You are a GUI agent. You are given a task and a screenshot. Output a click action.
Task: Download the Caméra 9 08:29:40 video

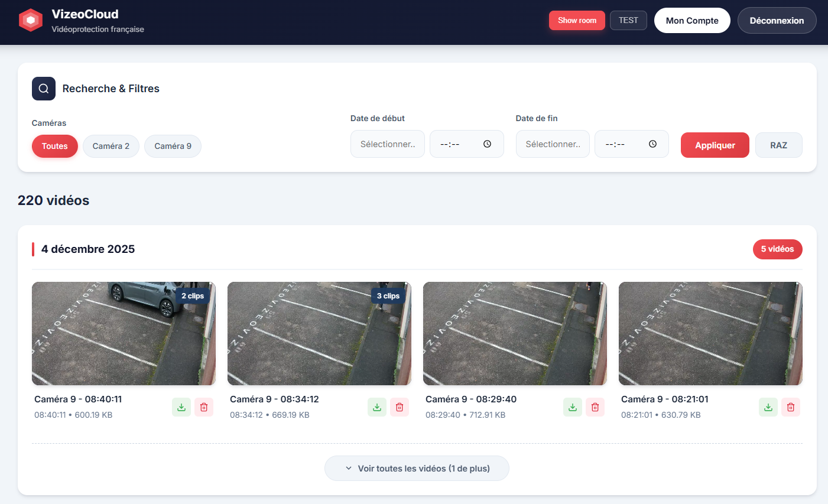(573, 407)
